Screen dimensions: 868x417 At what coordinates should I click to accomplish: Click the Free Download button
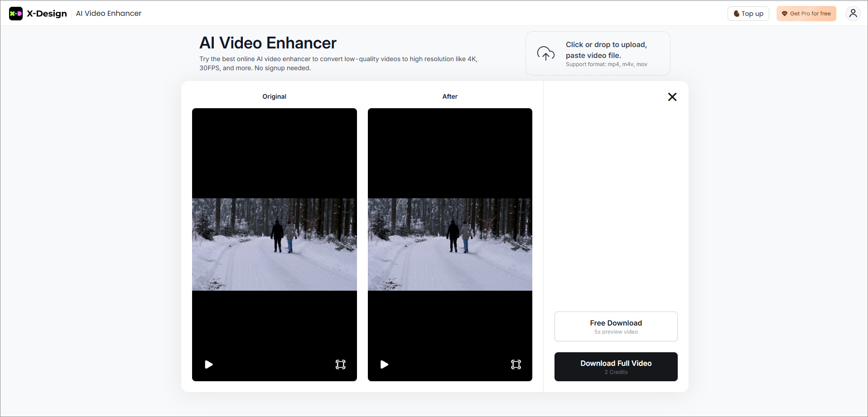click(x=616, y=326)
